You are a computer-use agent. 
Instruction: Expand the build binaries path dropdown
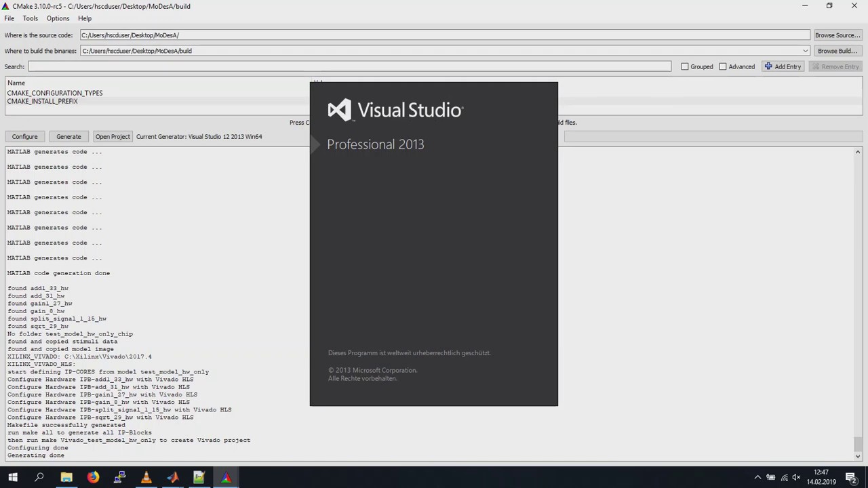805,51
